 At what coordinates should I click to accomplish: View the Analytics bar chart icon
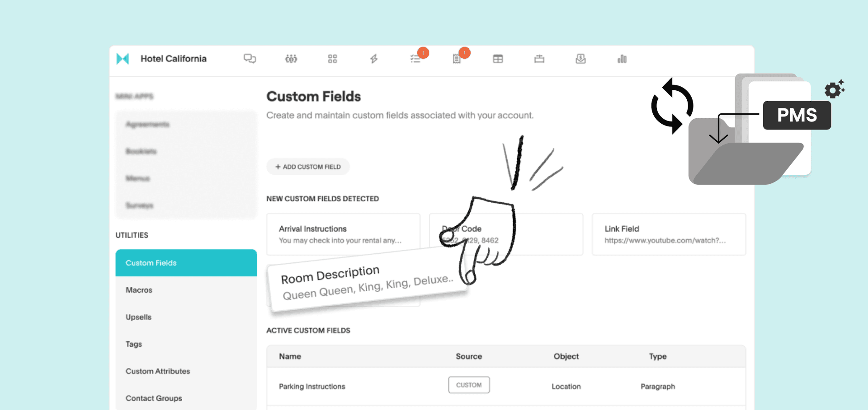coord(622,59)
